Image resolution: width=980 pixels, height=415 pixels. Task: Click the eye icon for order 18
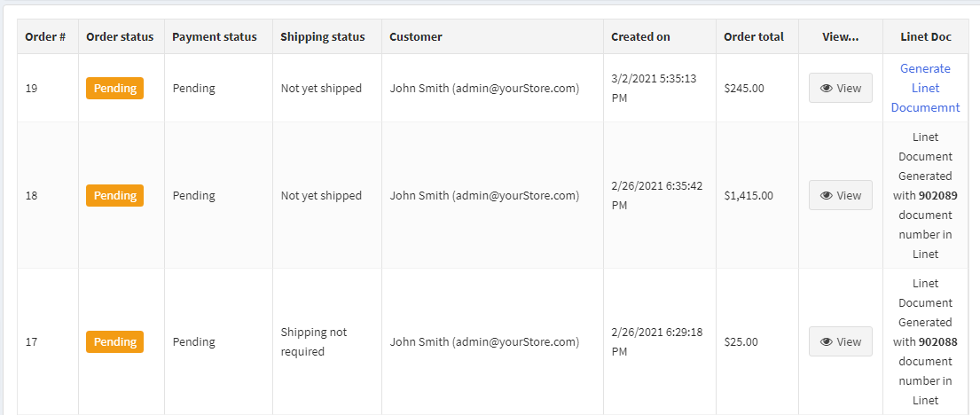827,196
